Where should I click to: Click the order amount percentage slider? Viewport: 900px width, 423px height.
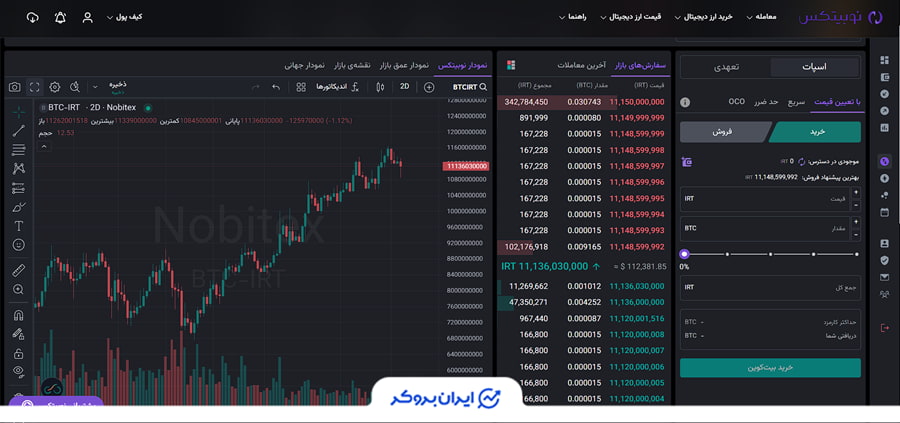pos(769,254)
